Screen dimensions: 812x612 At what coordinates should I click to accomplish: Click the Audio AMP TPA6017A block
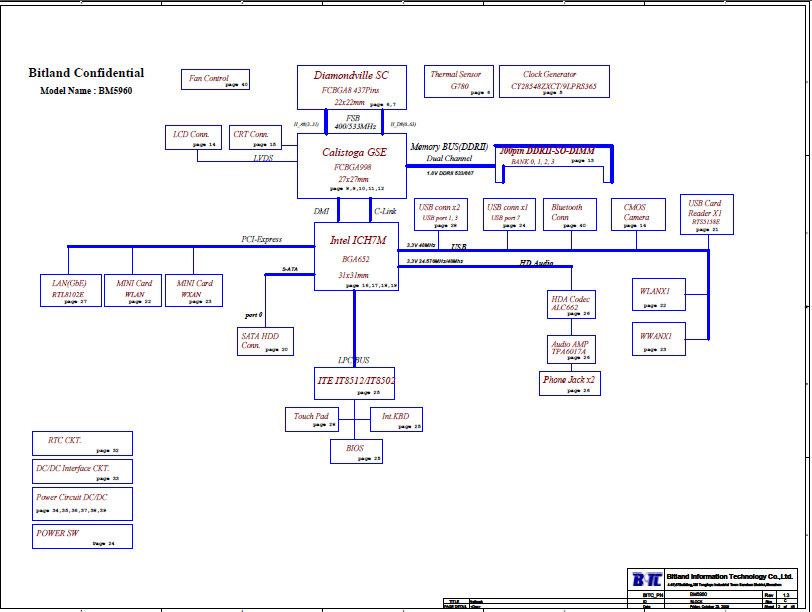pos(571,349)
